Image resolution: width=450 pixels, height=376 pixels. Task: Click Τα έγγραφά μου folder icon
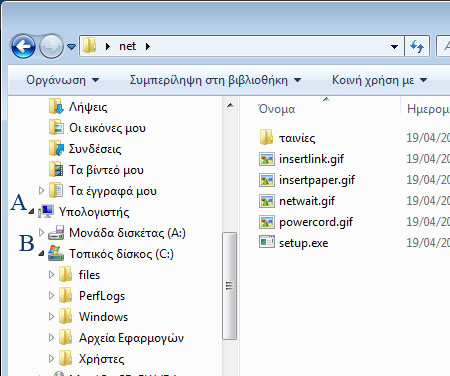56,191
